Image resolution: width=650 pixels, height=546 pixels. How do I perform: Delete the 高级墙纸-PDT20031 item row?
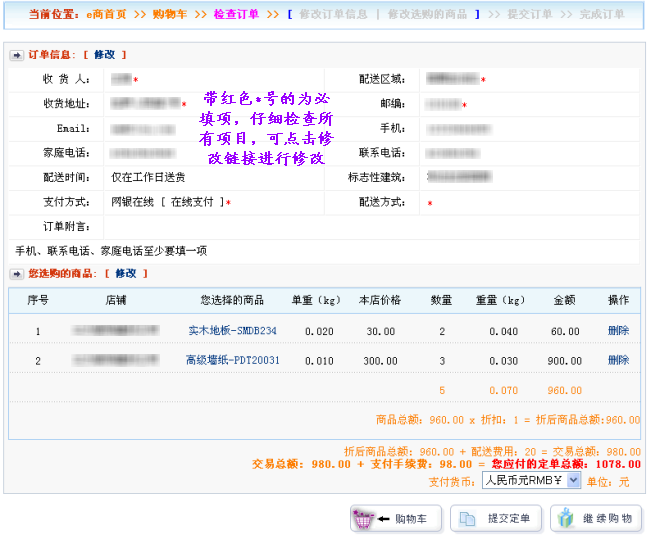click(x=618, y=361)
